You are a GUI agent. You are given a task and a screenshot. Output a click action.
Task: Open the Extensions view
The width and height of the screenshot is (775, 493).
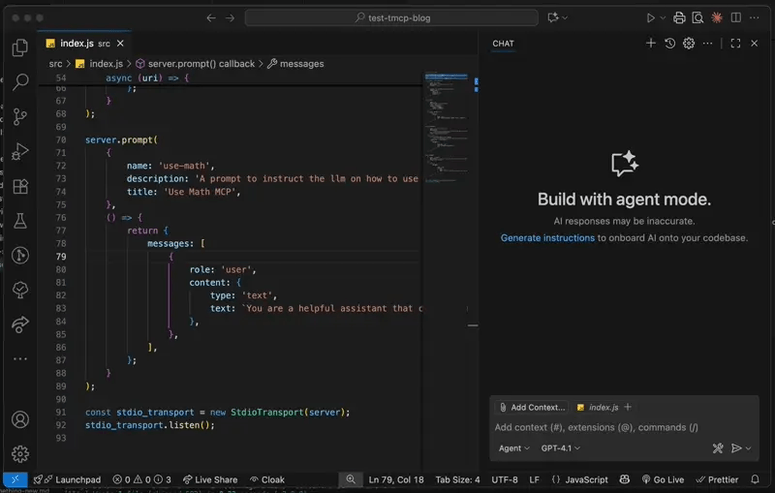[x=20, y=186]
